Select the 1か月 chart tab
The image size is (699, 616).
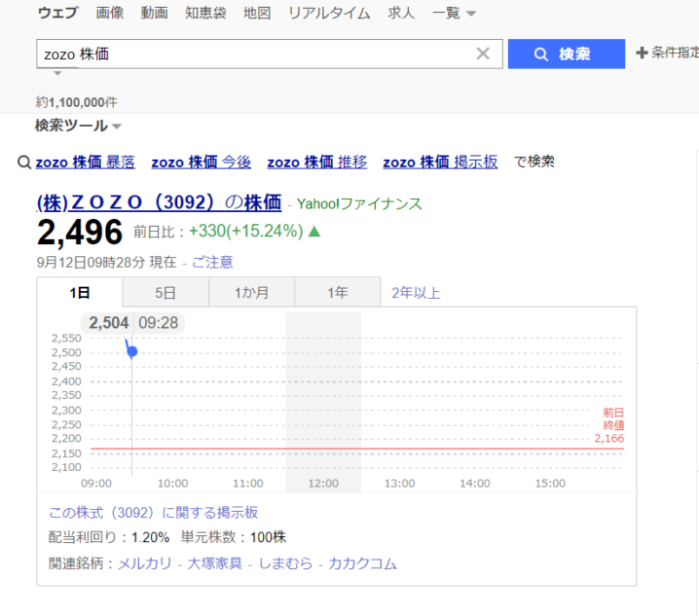point(251,293)
